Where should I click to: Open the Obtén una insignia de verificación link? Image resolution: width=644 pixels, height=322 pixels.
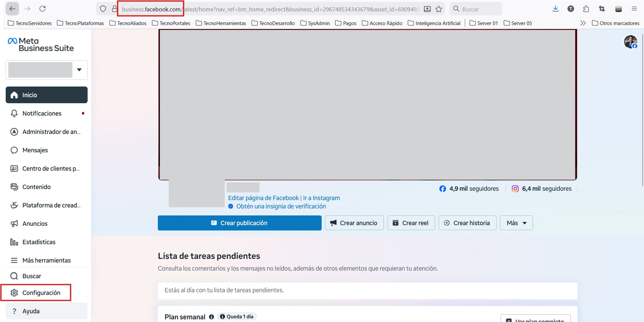click(x=281, y=206)
